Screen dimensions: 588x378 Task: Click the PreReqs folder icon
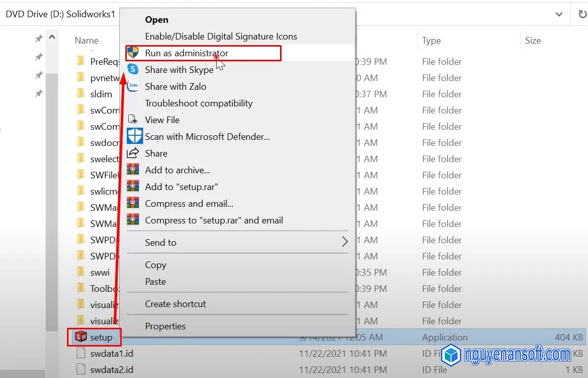(82, 61)
